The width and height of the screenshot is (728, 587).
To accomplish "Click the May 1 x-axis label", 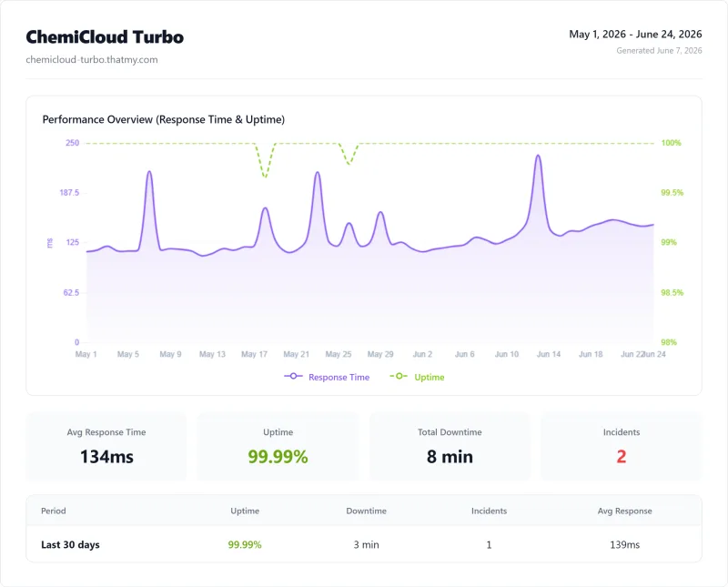I will tap(86, 354).
